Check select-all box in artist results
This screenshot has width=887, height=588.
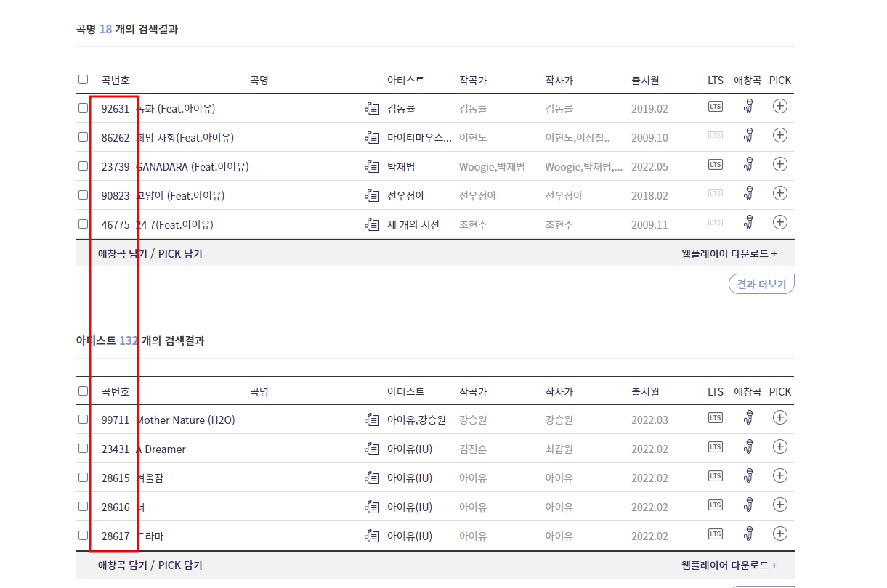click(x=83, y=391)
